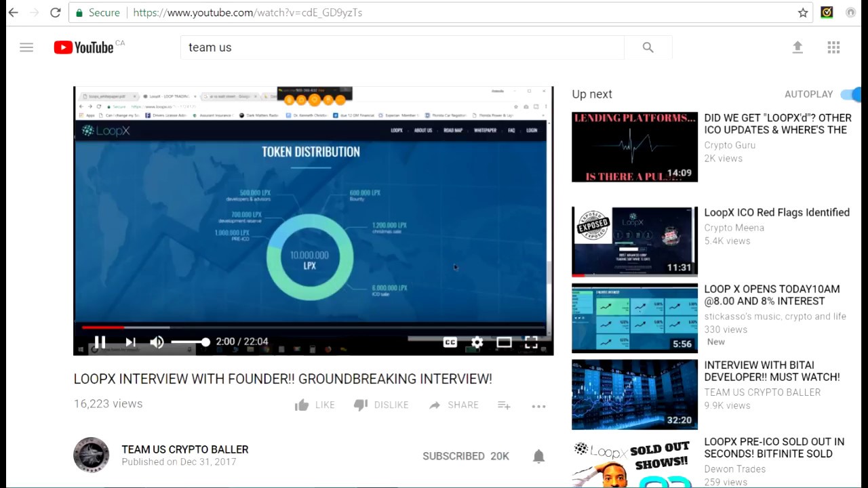Screen dimensions: 868x488
Task: Click the '16,223 views' text
Action: (x=108, y=404)
